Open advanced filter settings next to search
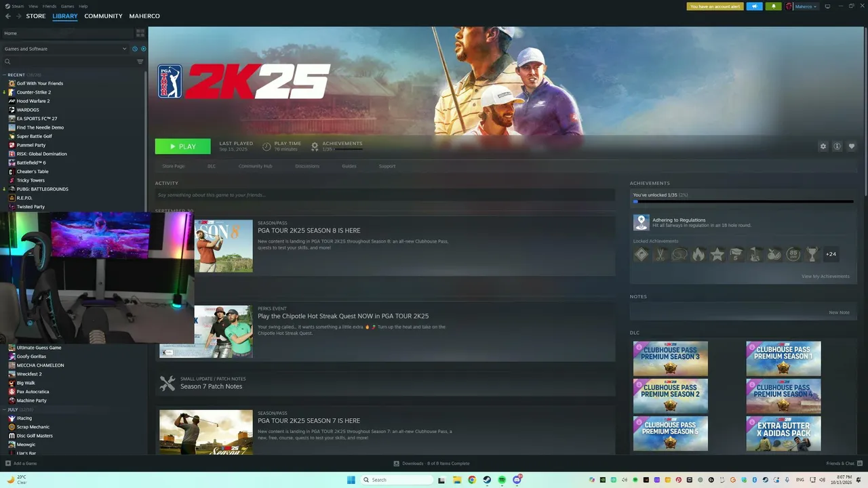Viewport: 868px width, 488px height. [140, 62]
